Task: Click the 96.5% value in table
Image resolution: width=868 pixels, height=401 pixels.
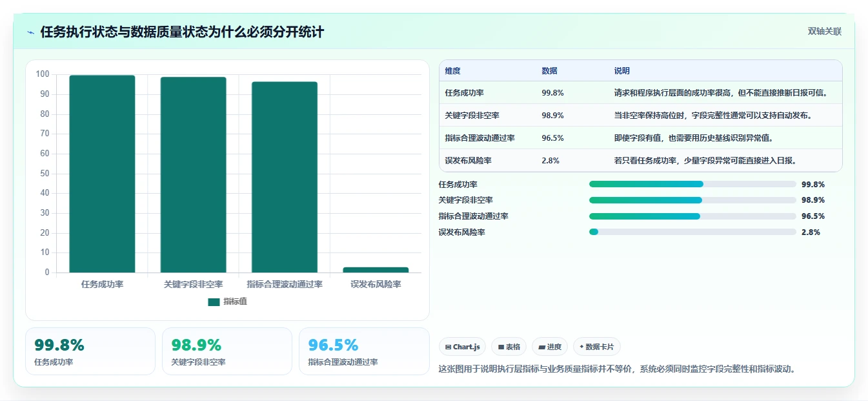Action: (x=553, y=138)
